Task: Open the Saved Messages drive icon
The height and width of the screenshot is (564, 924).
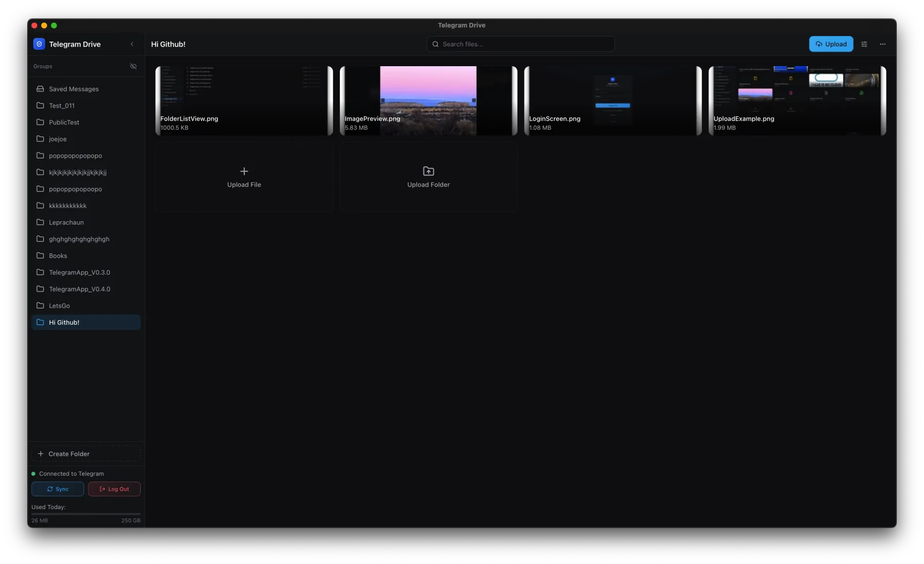Action: coord(40,89)
